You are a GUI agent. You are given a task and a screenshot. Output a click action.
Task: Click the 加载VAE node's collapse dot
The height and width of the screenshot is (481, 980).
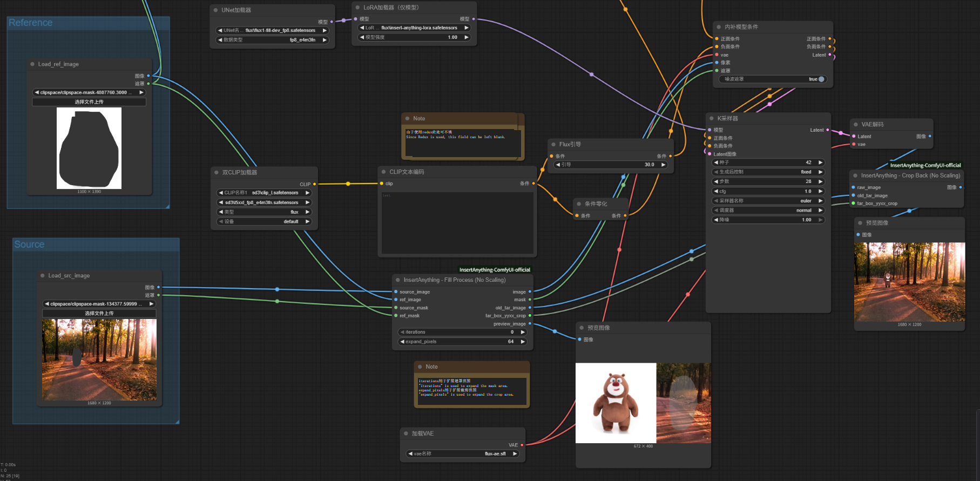(x=406, y=433)
